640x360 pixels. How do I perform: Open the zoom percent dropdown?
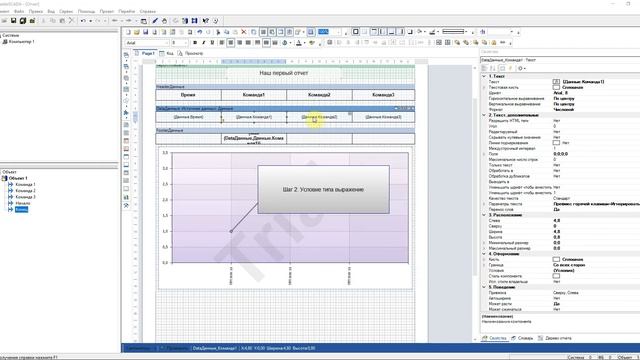click(339, 32)
